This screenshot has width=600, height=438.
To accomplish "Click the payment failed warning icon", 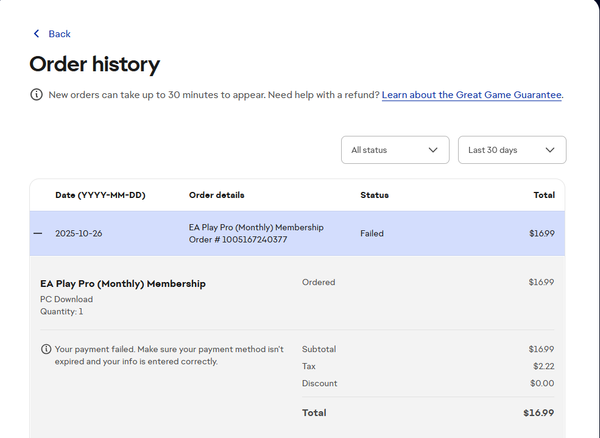I will coord(46,349).
